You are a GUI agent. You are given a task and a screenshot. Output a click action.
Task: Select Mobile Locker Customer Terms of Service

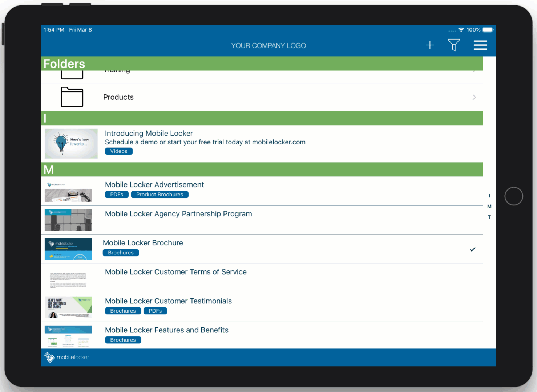176,272
